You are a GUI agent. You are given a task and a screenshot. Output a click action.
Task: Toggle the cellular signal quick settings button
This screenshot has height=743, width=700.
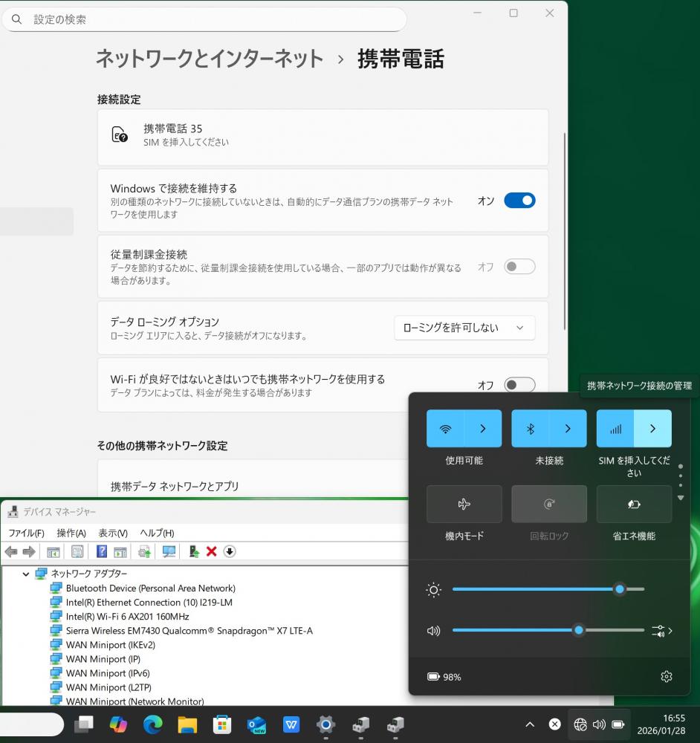point(615,429)
